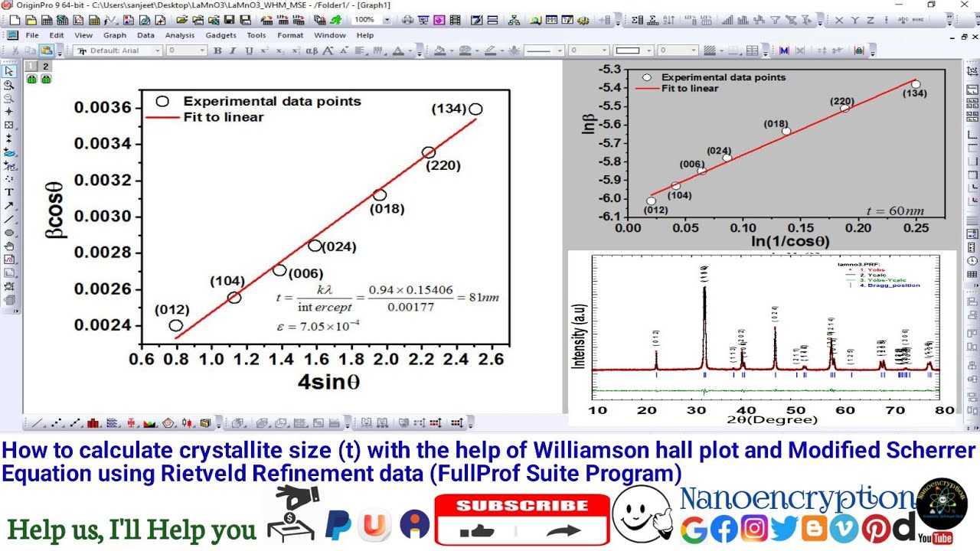
Task: Click the column bar plot icon in bottom toolbar
Action: tap(93, 422)
